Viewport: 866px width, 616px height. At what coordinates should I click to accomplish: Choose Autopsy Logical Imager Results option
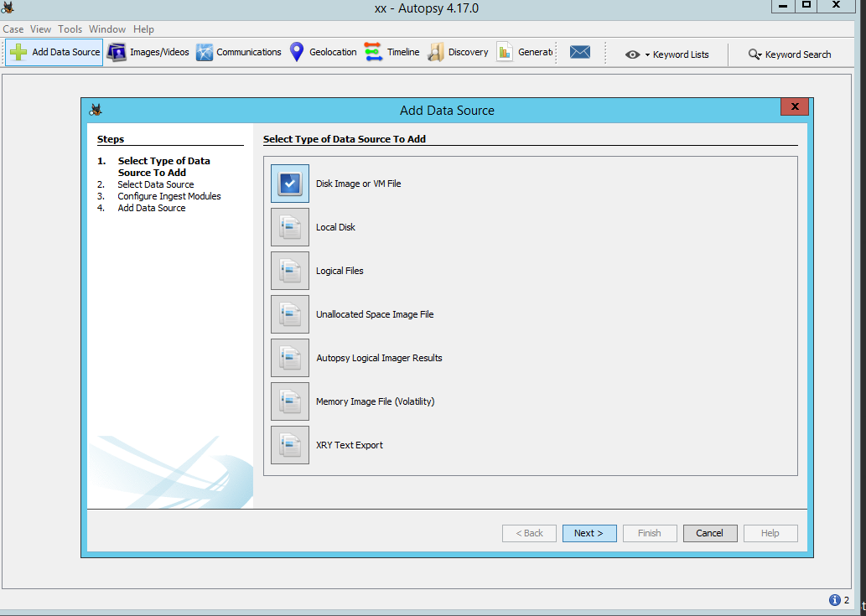click(x=290, y=358)
